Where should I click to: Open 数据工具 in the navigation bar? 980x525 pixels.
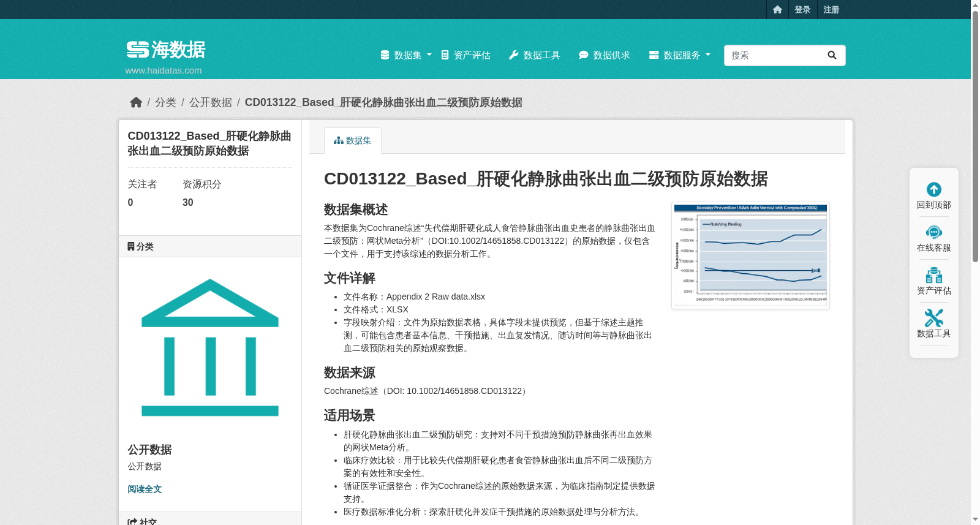535,55
